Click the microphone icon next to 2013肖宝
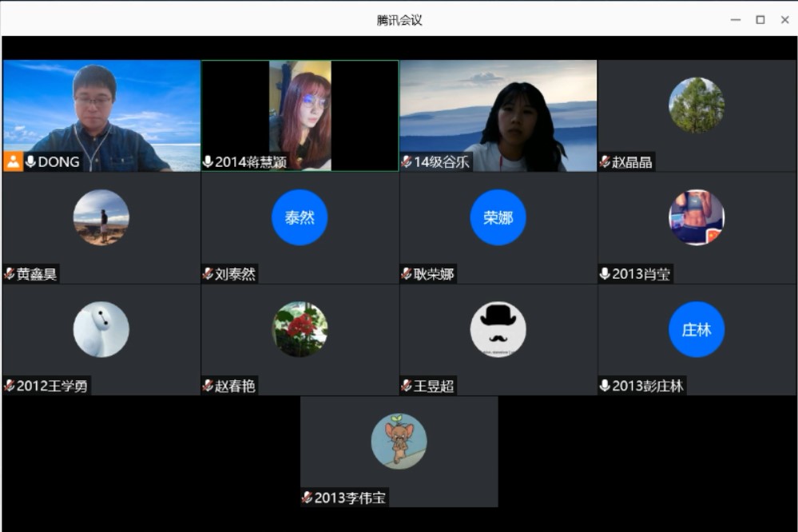The image size is (798, 532). click(605, 274)
